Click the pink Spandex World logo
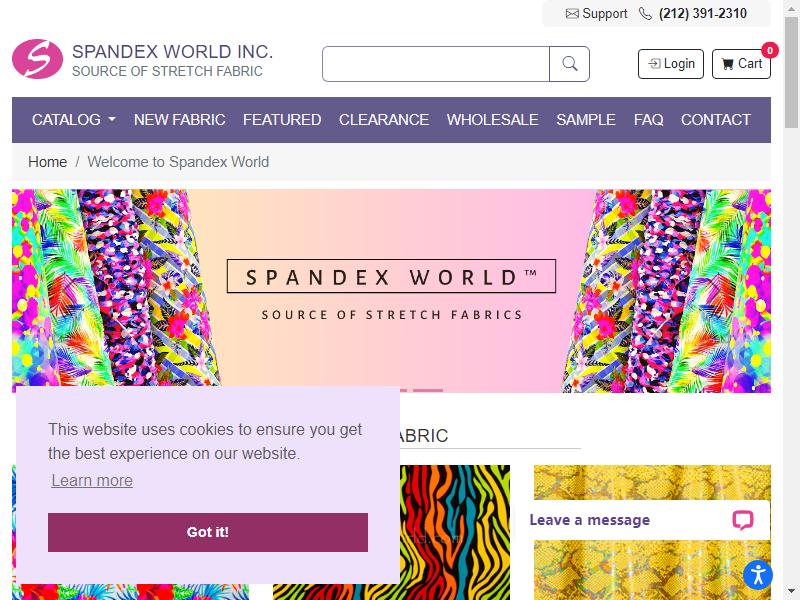 point(37,59)
